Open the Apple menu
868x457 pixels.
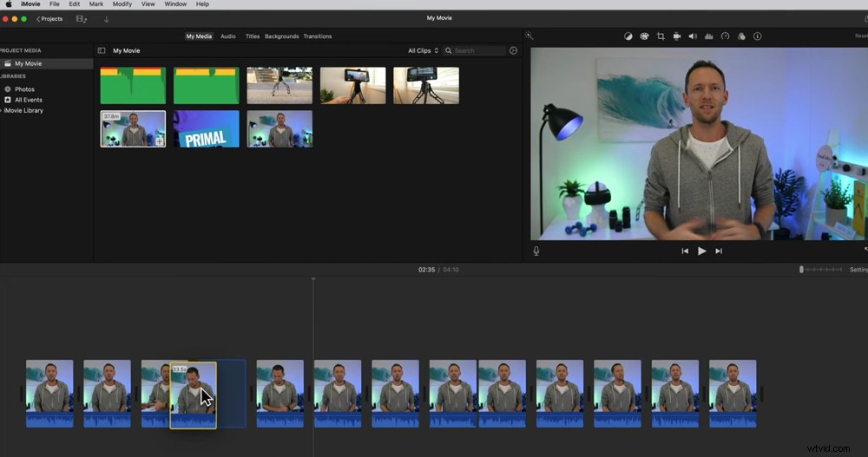(x=9, y=3)
